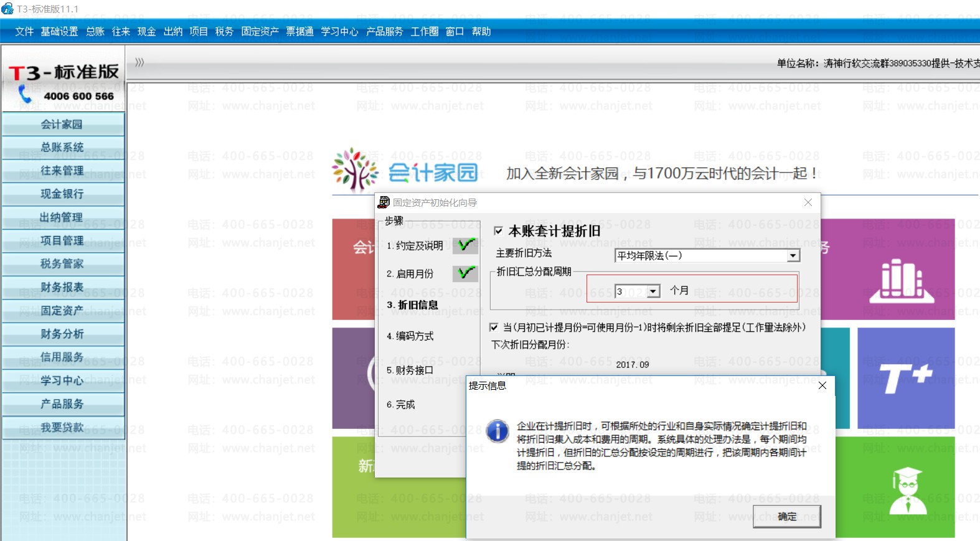Go to wizard step 1. 约定及说明
The height and width of the screenshot is (541, 980).
pos(415,246)
